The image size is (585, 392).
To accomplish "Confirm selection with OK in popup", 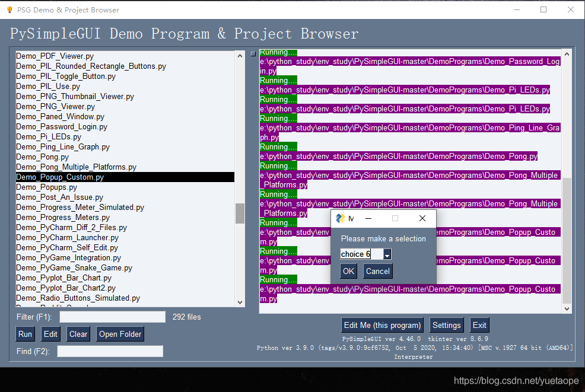I will [x=348, y=271].
